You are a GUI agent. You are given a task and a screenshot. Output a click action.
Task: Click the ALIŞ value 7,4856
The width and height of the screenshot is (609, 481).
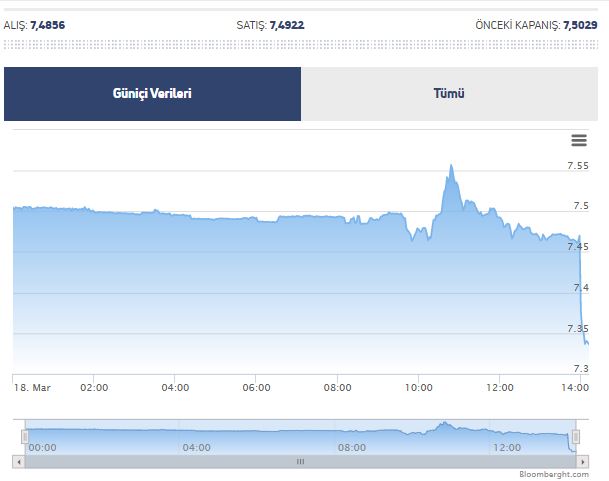[x=47, y=25]
